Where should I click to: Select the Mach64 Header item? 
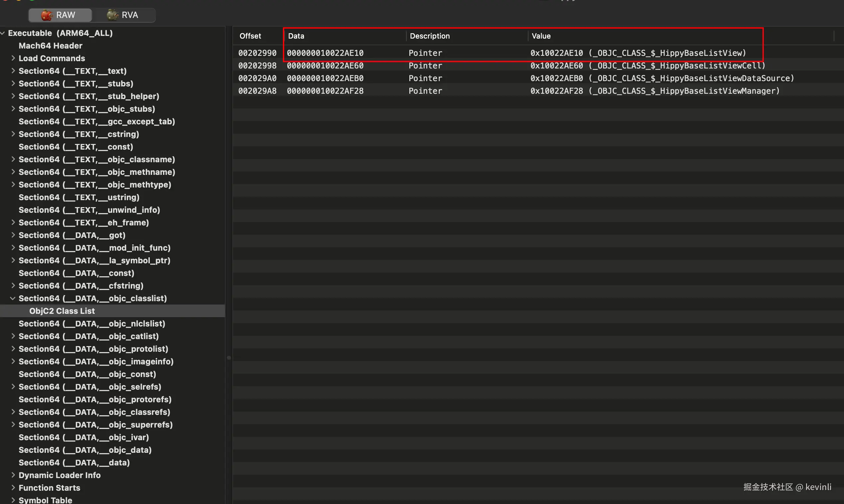tap(50, 46)
